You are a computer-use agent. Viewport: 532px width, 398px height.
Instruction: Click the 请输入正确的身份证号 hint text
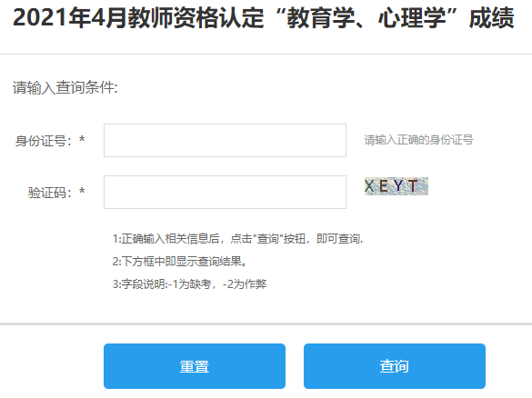(x=418, y=140)
